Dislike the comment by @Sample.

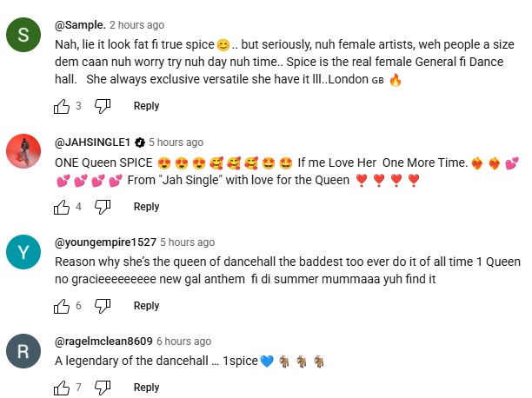103,106
